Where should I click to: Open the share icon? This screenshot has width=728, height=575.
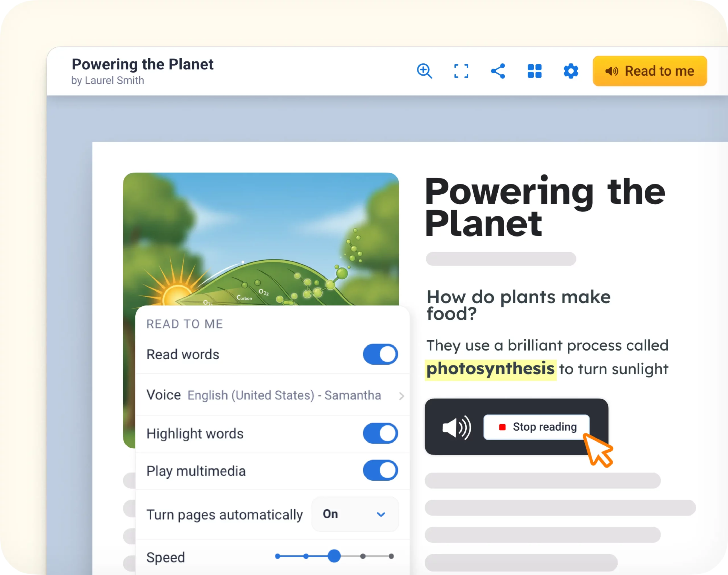[498, 71]
